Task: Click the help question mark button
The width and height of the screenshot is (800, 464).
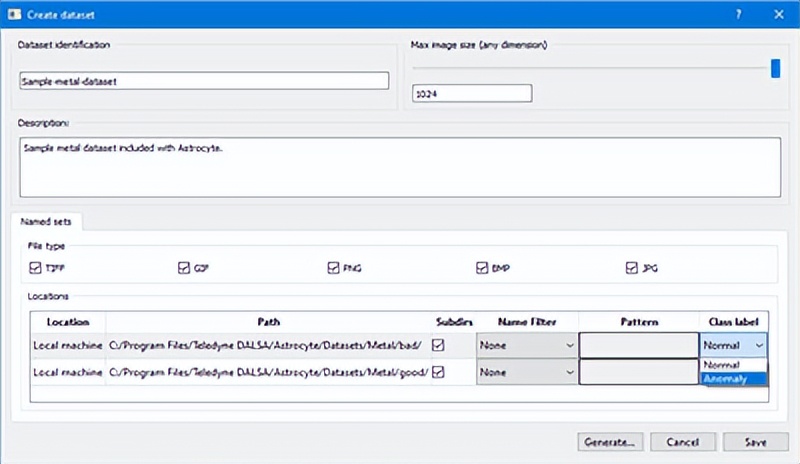Action: click(738, 14)
